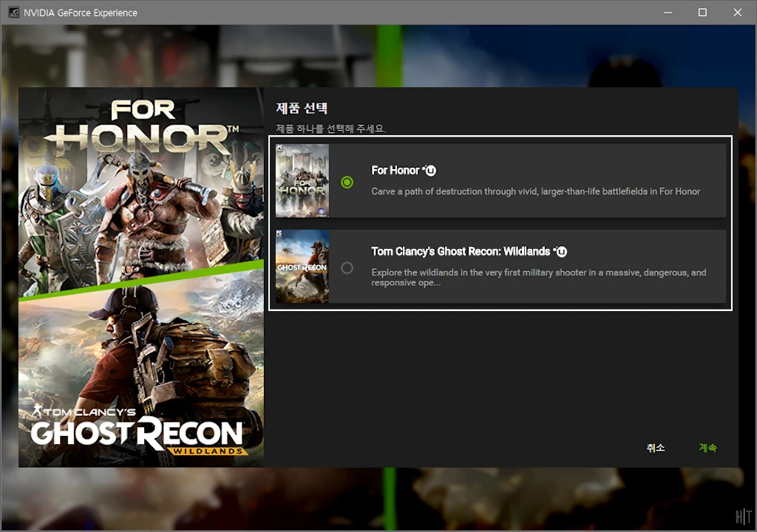The image size is (757, 532).
Task: Close the GeForce Experience window
Action: (737, 13)
